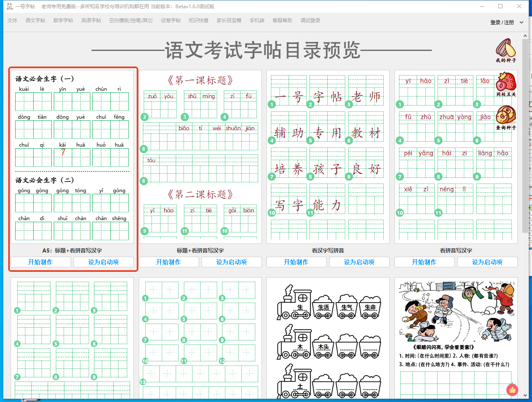
Task: Open the 数学字帖 menu
Action: [63, 21]
